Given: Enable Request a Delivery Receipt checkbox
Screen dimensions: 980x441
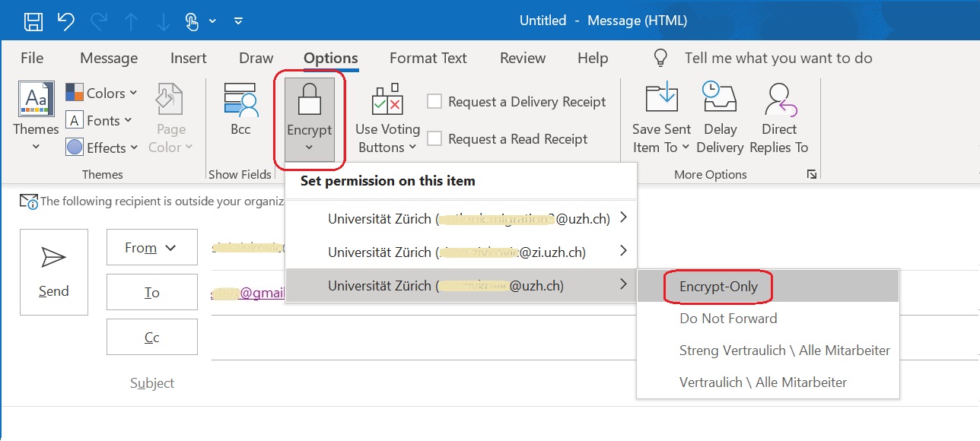Looking at the screenshot, I should coord(434,102).
